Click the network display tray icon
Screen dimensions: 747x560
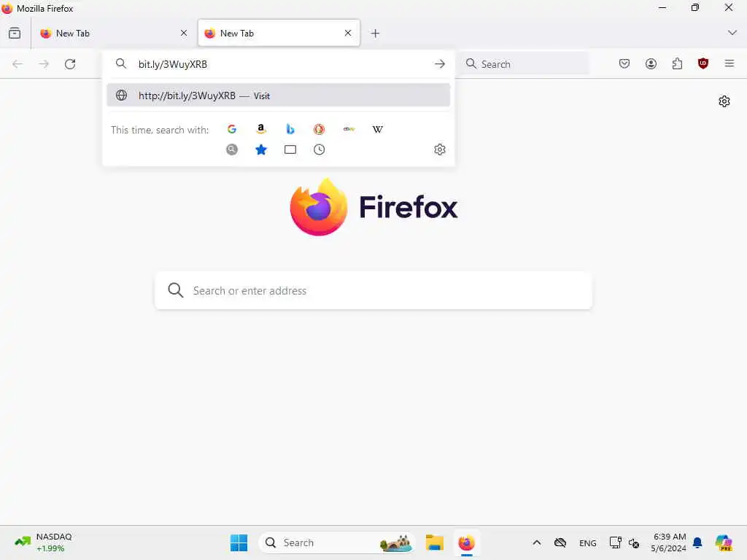(616, 542)
